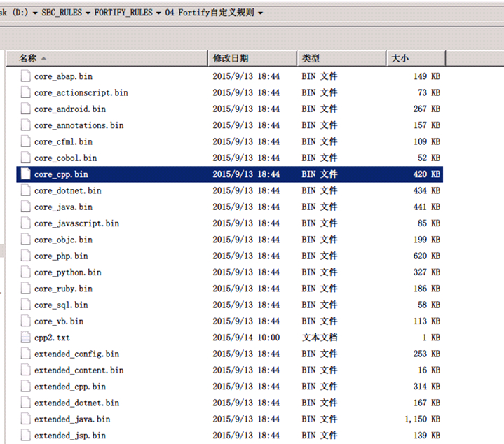
Task: Click the extended_dotnet.bin file icon
Action: 26,403
